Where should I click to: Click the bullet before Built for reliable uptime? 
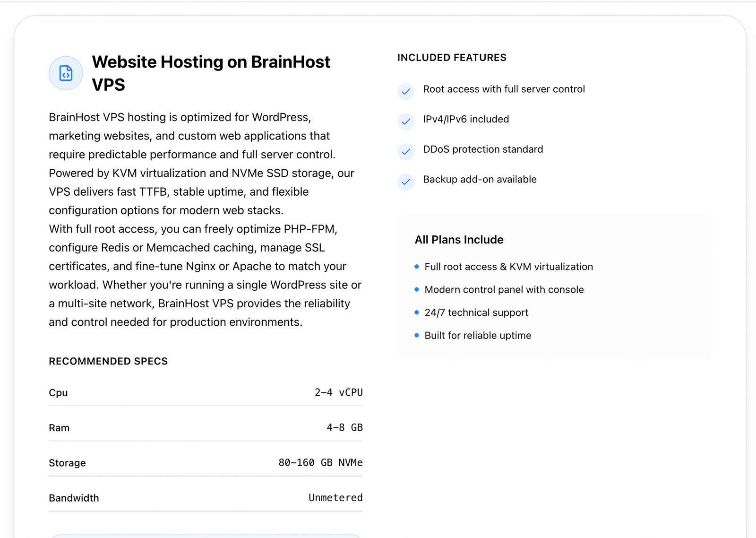tap(417, 335)
